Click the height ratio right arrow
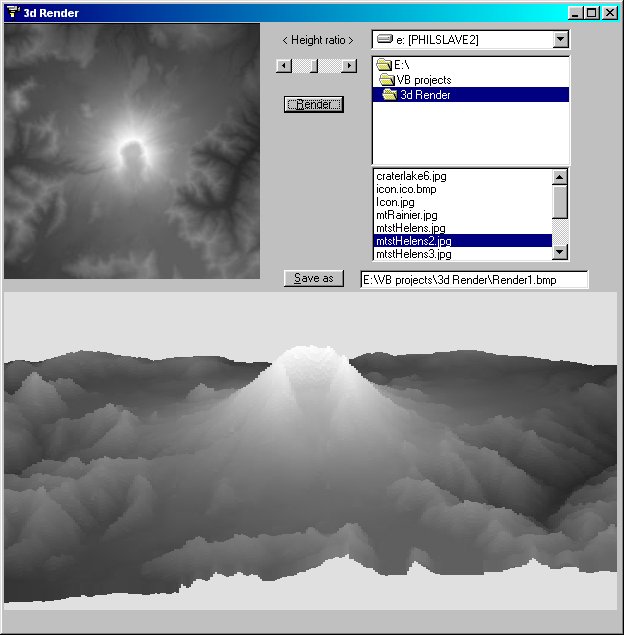Viewport: 624px width, 635px height. 349,66
